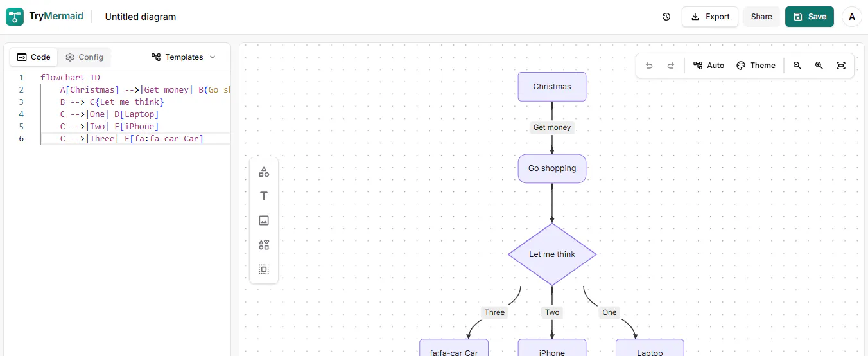Click the Two edge label
The width and height of the screenshot is (868, 356).
552,312
